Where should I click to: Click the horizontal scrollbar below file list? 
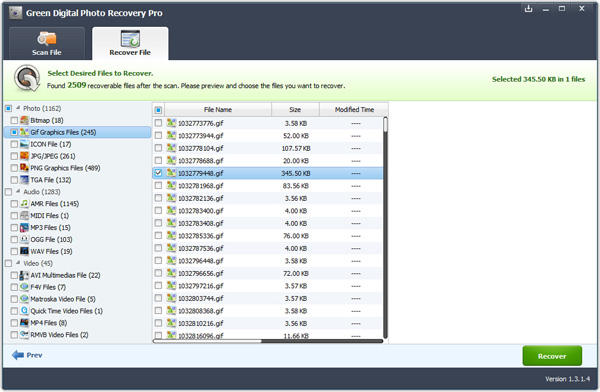[x=268, y=341]
